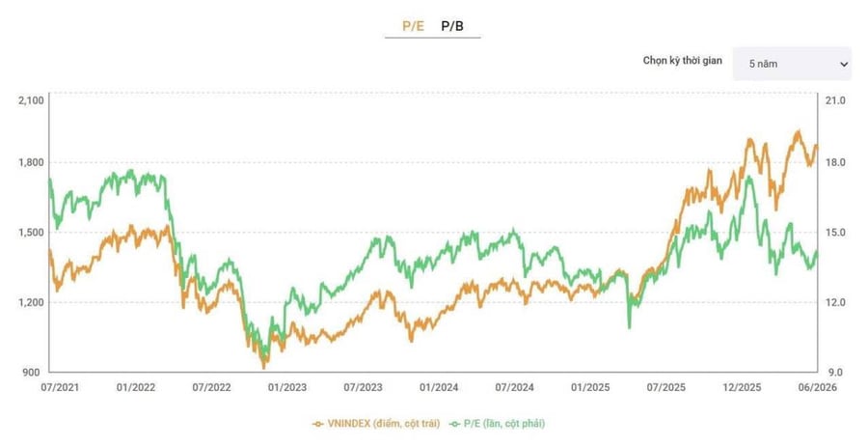Image resolution: width=868 pixels, height=446 pixels.
Task: Click the 'Chọn kỳ thời gian' label
Action: (x=682, y=61)
